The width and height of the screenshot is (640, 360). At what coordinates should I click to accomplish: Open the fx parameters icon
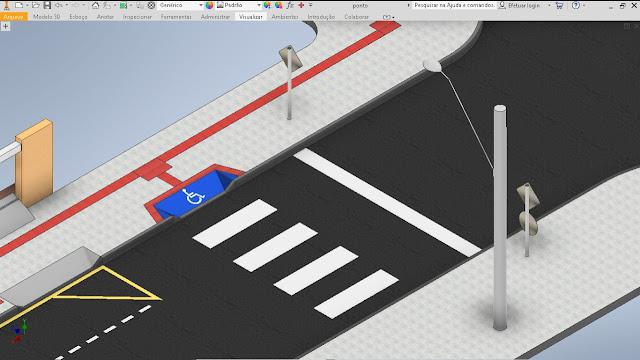tap(290, 5)
